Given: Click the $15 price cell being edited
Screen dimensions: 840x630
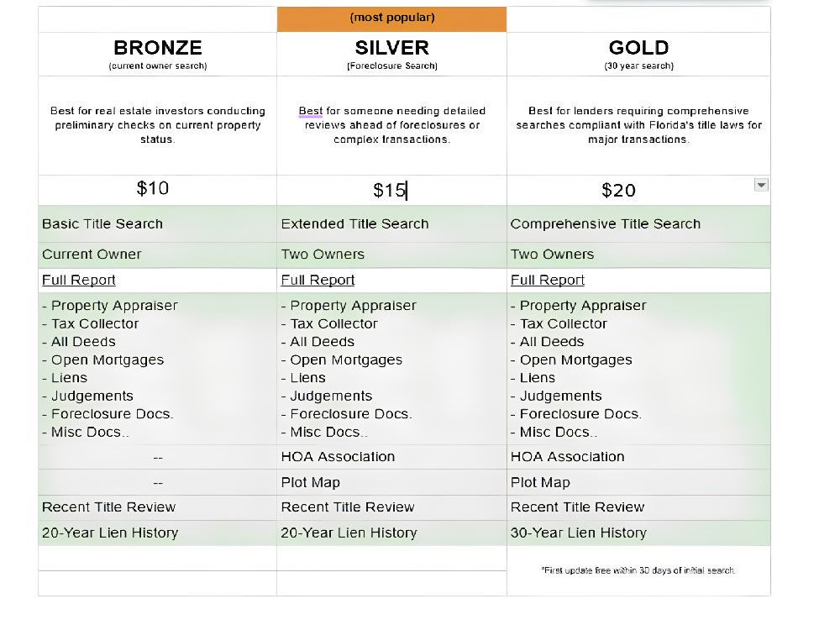Looking at the screenshot, I should (x=391, y=190).
